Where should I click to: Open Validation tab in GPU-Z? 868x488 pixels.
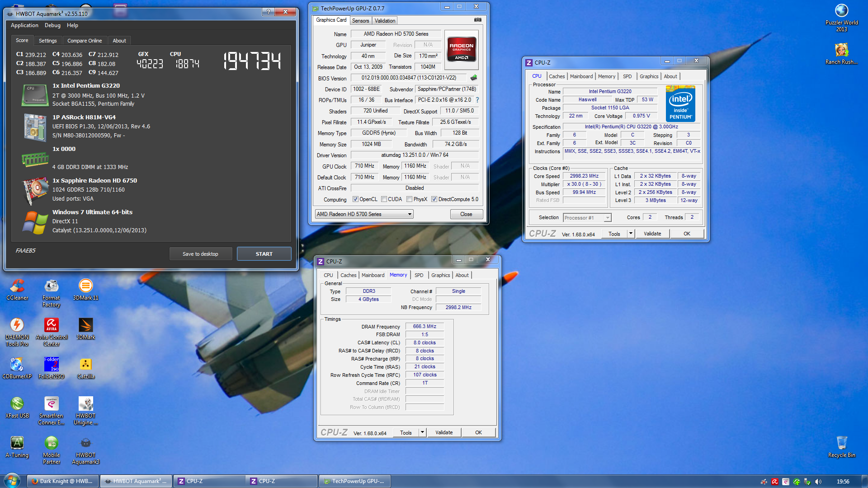(x=385, y=21)
